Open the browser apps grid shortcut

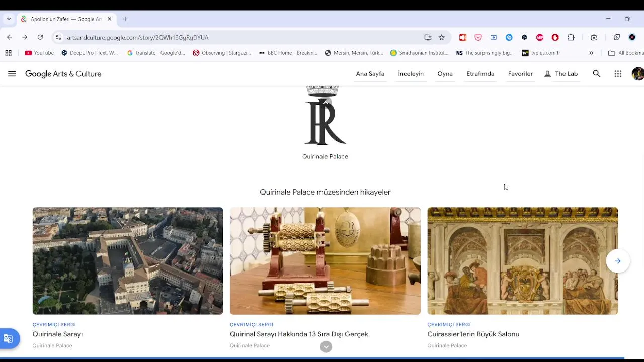(8, 53)
